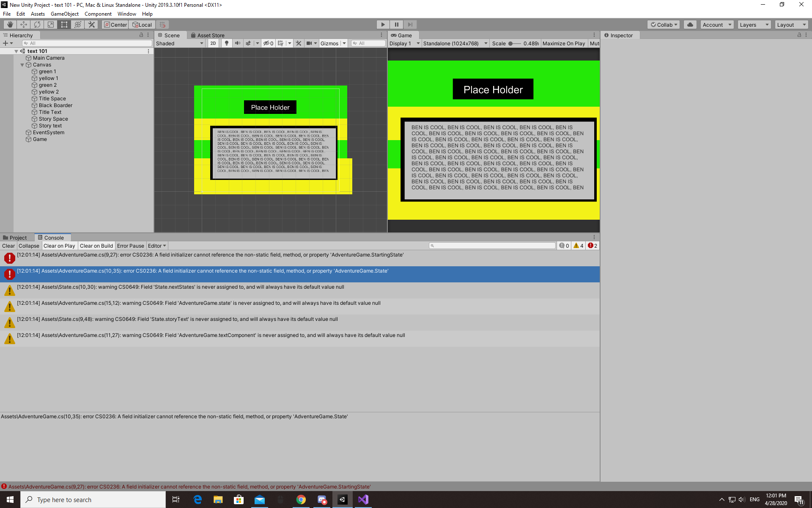The image size is (812, 508).
Task: Open the Layers dropdown
Action: click(x=754, y=25)
